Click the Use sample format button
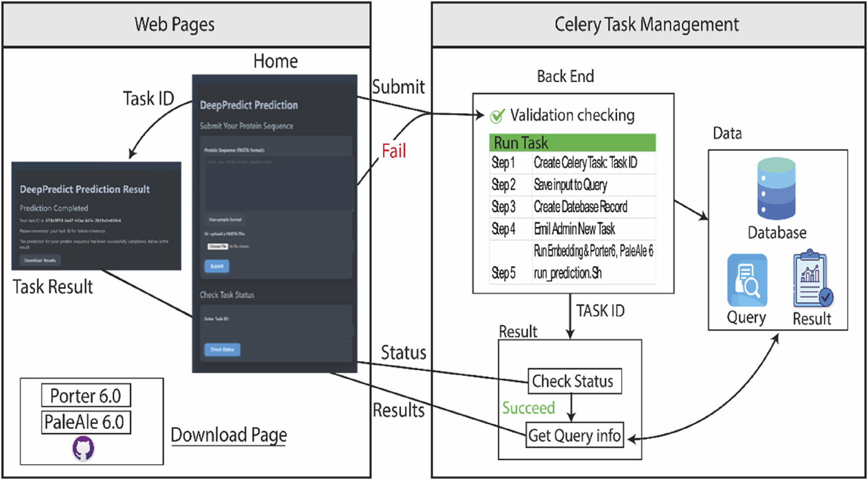This screenshot has width=868, height=480. [225, 220]
